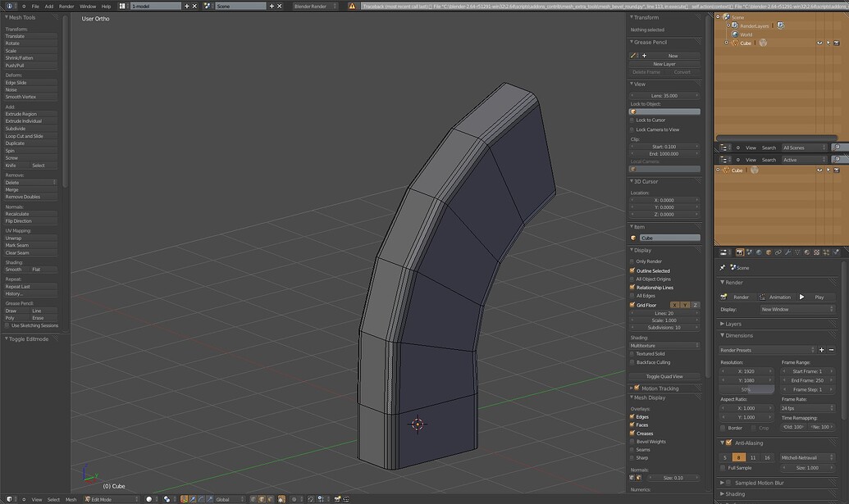
Task: Toggle the Anti-Aliasing checkbox
Action: click(728, 443)
